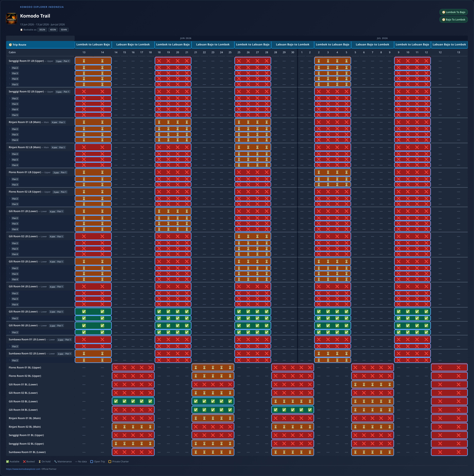474x476 pixels.
Task: Click the Flores Room 02 LB (Upper) cabin name
Action: point(25,192)
